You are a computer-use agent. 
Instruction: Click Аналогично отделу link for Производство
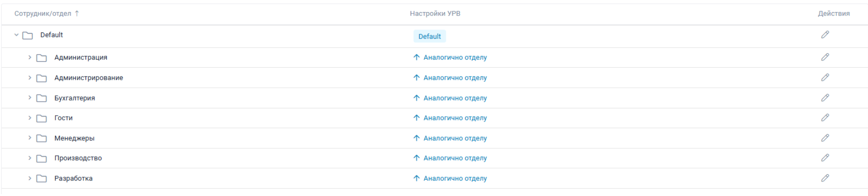[455, 158]
